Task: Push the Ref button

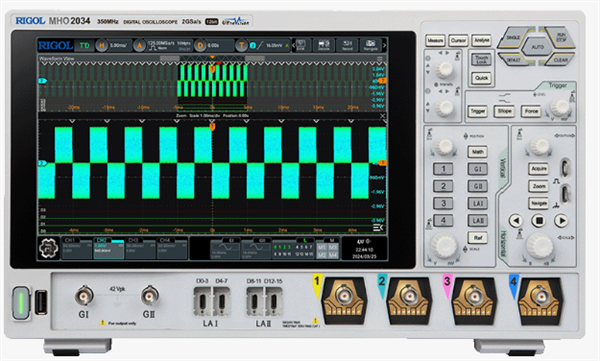Action: pos(478,238)
